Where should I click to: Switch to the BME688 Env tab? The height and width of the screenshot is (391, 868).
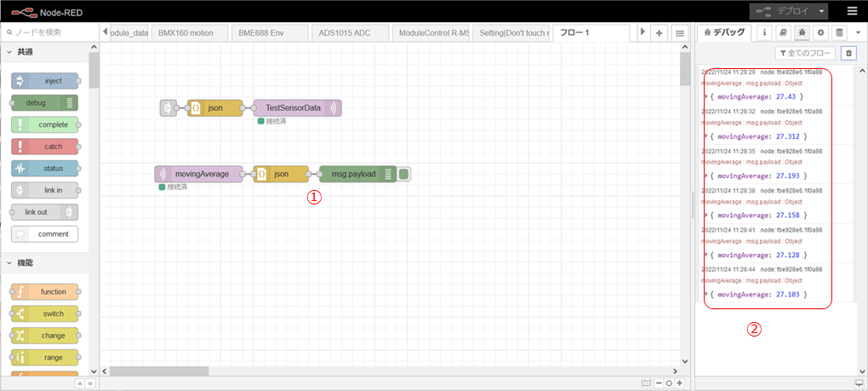pyautogui.click(x=264, y=32)
